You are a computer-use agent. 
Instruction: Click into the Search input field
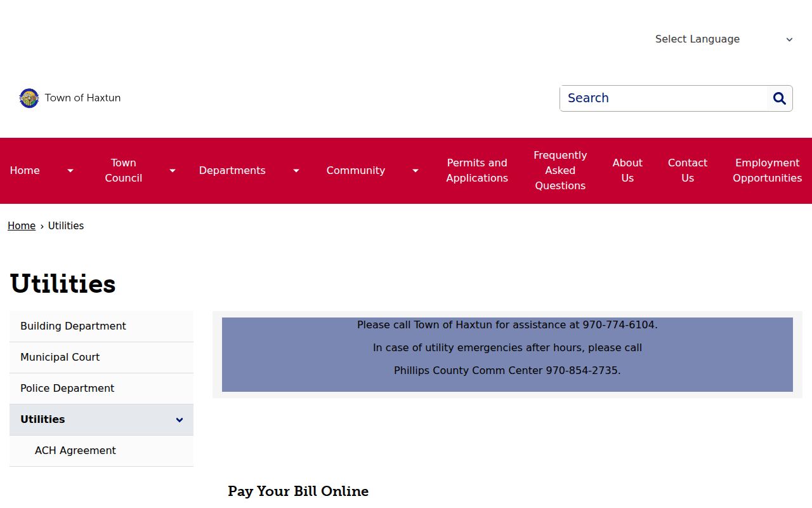tap(664, 98)
